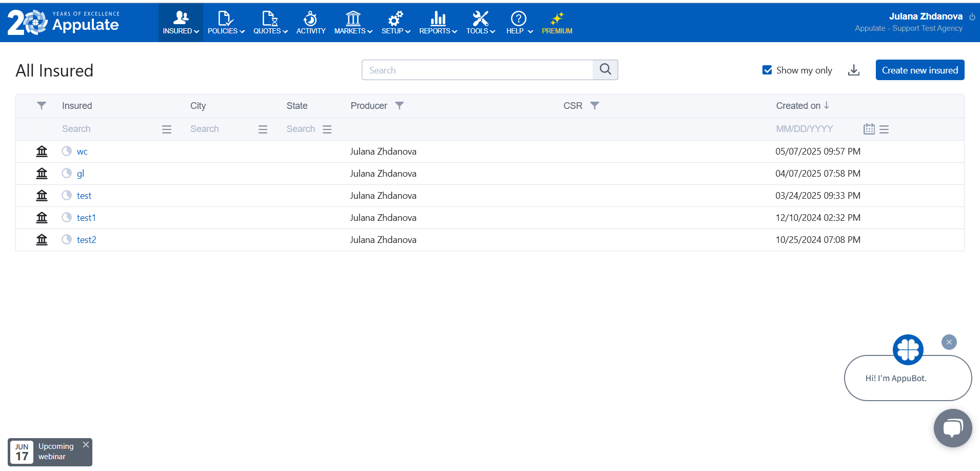The width and height of the screenshot is (980, 471).
Task: Open the Producer column filter
Action: [399, 105]
